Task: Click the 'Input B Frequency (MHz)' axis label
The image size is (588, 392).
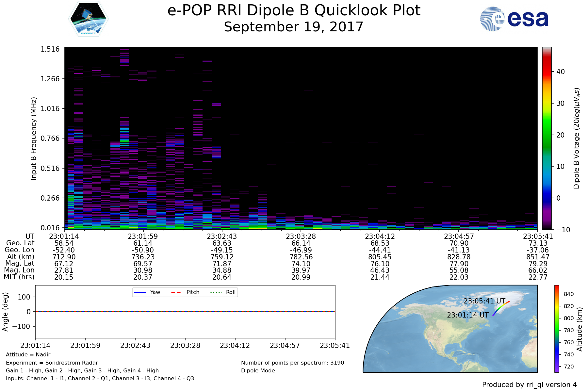Action: click(x=34, y=138)
